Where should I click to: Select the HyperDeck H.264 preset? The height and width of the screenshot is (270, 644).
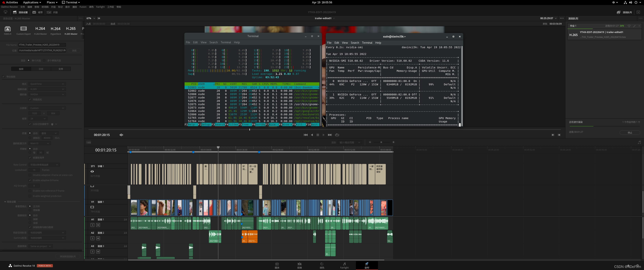click(x=55, y=29)
